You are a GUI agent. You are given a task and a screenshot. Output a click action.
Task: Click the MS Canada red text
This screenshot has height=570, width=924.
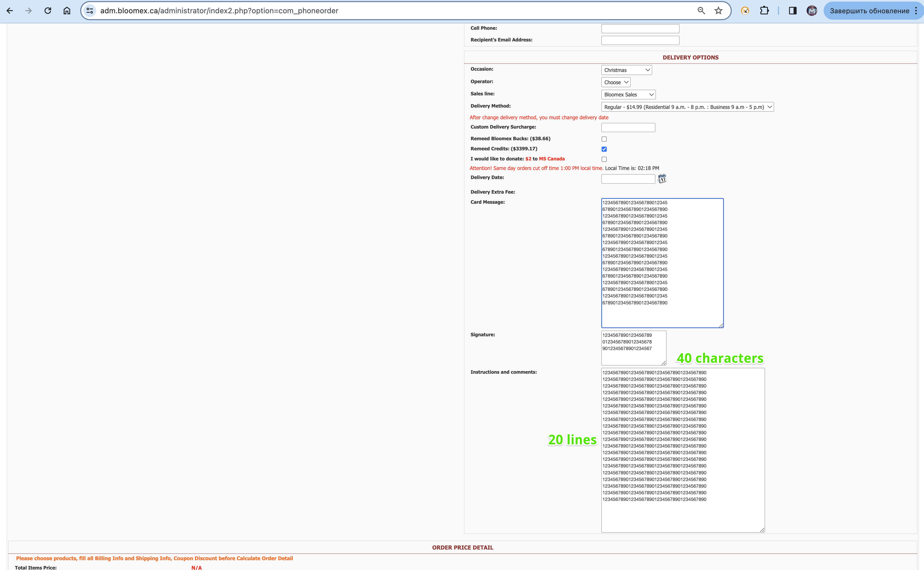(x=552, y=159)
